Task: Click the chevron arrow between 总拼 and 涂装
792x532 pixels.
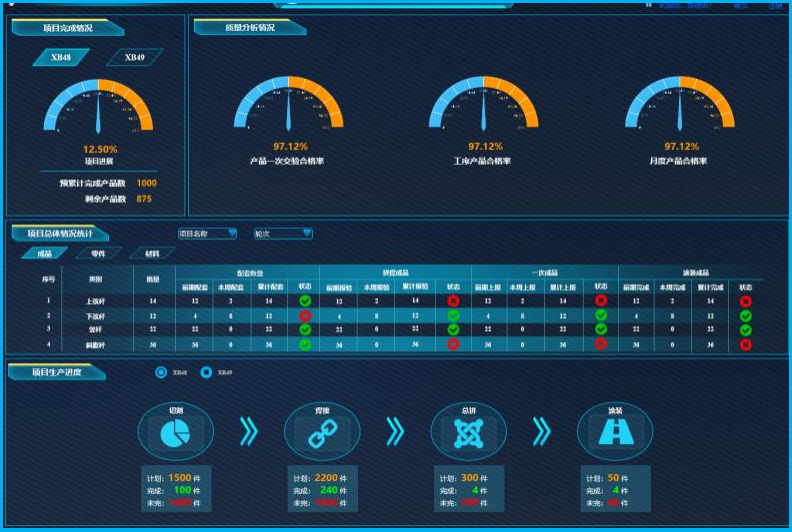Action: point(541,432)
